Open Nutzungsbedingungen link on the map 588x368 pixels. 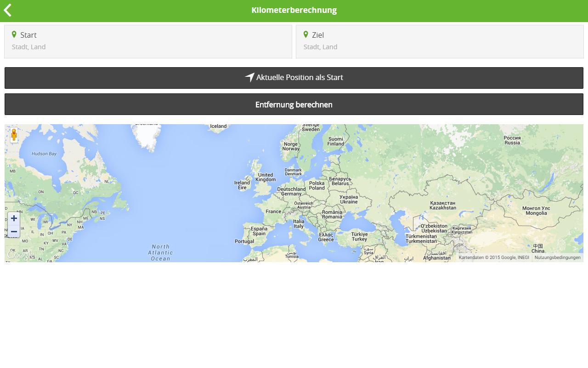click(x=557, y=258)
